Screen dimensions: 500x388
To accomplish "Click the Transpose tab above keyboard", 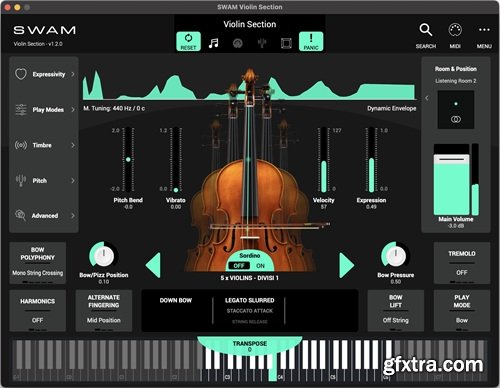I will click(x=250, y=345).
